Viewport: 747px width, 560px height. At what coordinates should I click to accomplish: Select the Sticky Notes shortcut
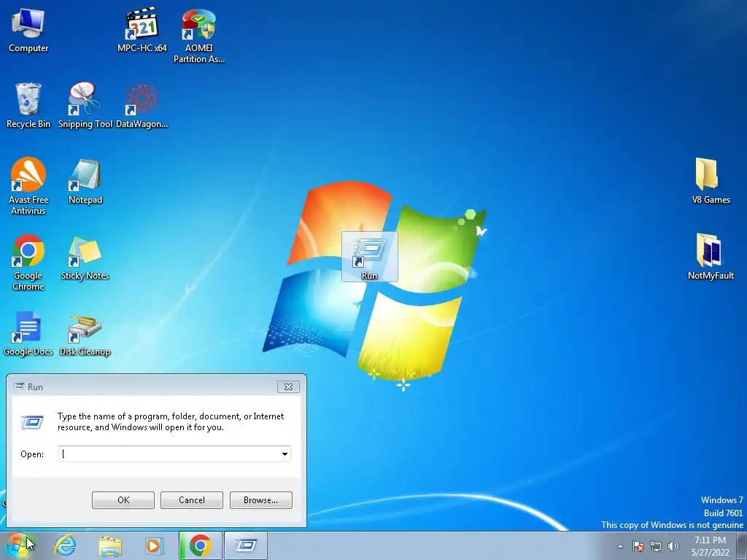point(85,257)
